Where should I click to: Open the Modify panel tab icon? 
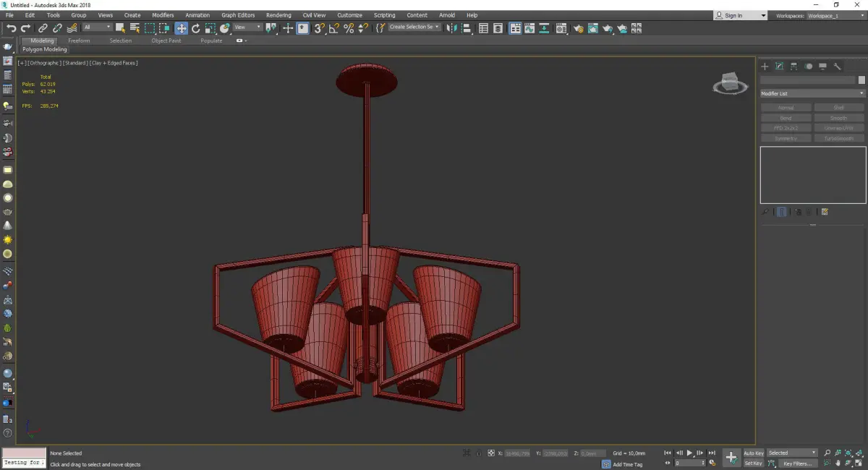(779, 66)
